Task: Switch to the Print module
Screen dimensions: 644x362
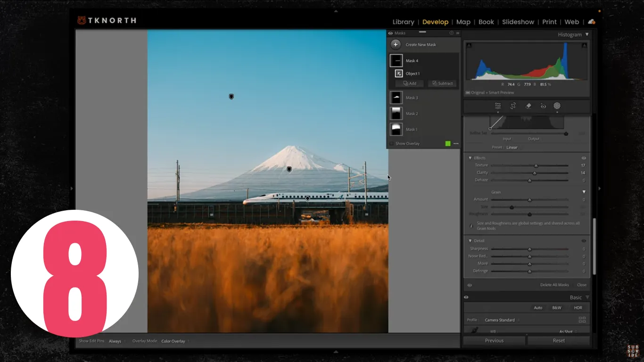Action: tap(549, 22)
